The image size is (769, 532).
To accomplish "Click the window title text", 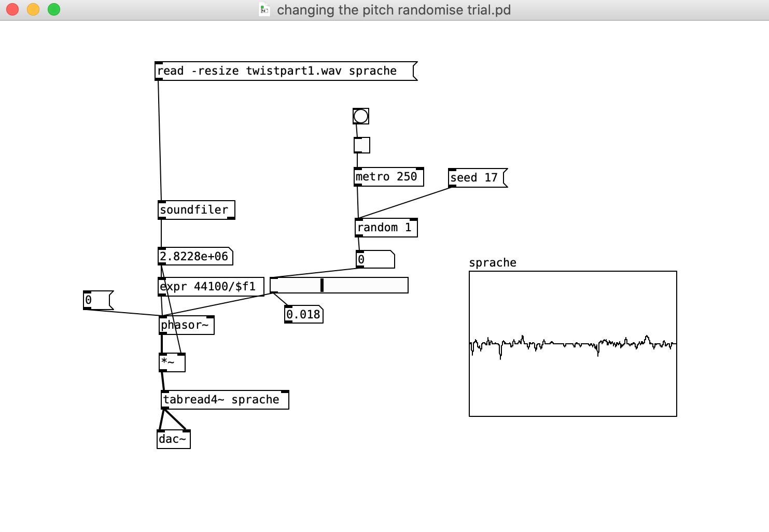I will [x=394, y=10].
